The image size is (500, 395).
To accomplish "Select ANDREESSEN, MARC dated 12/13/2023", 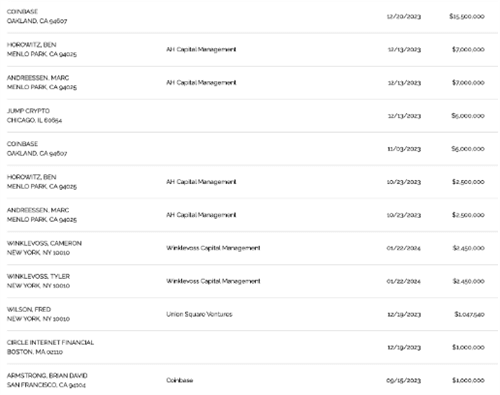I will pyautogui.click(x=38, y=78).
